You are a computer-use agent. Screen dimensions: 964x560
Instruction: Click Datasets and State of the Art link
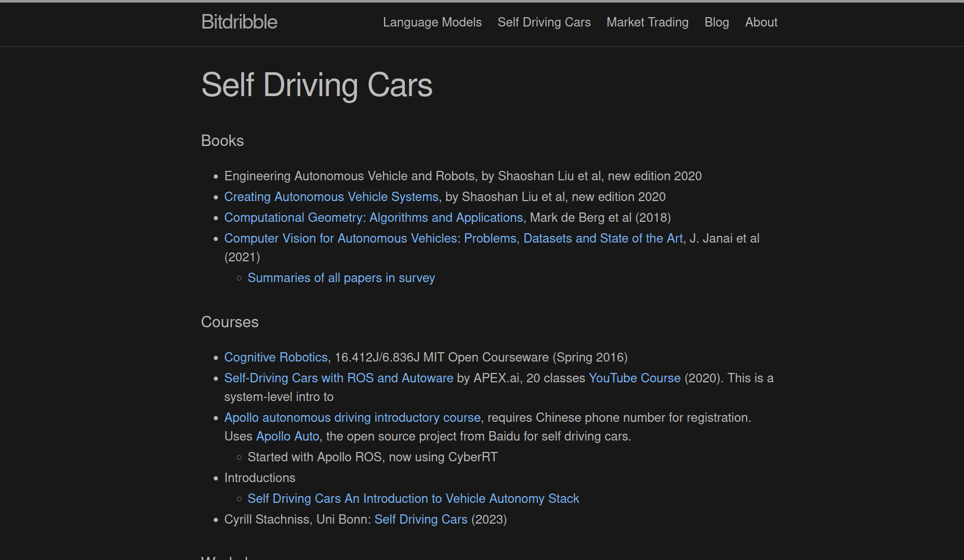(603, 238)
